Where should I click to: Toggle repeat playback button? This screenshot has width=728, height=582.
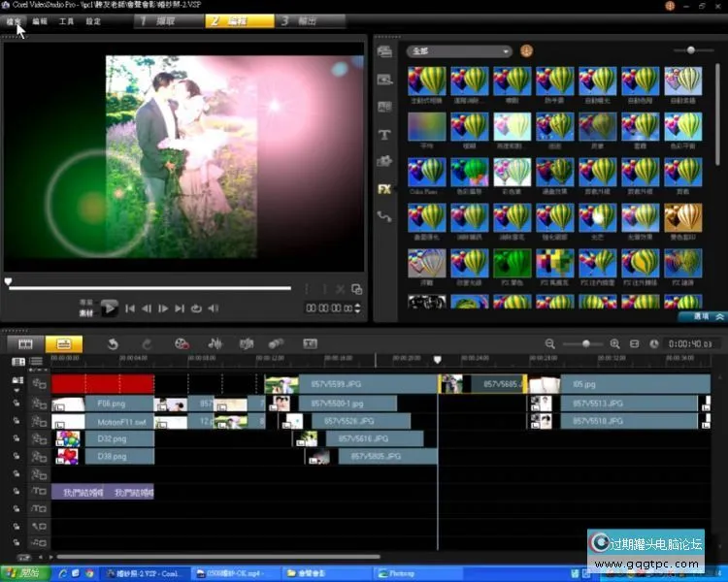(196, 308)
